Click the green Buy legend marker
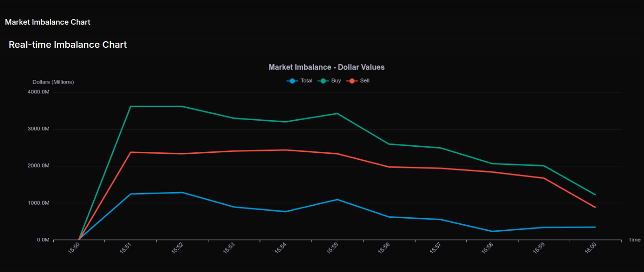 [x=324, y=81]
